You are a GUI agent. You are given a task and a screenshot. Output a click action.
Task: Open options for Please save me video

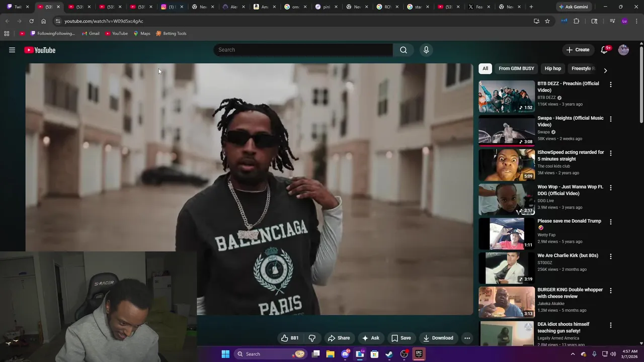tap(611, 222)
